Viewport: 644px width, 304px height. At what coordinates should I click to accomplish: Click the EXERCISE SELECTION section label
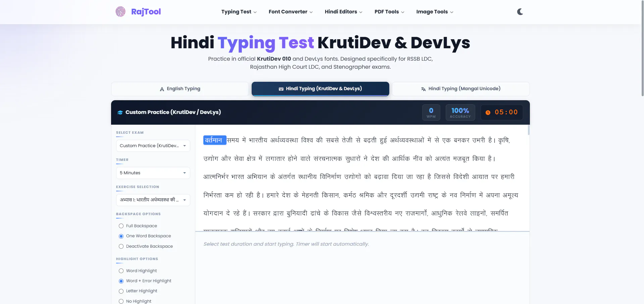(138, 187)
